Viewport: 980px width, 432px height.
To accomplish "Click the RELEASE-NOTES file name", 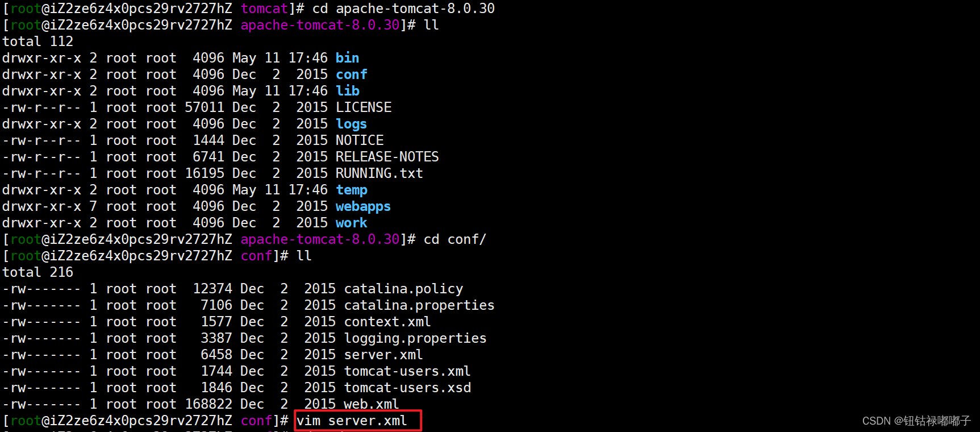I will click(x=387, y=157).
